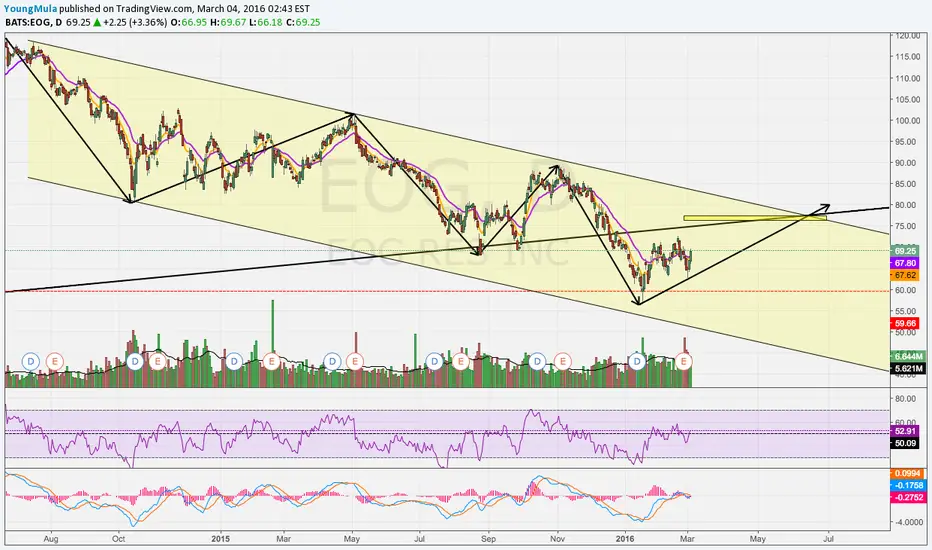The image size is (932, 550).
Task: Click the dividend D marker after Jul 2015
Action: (434, 361)
